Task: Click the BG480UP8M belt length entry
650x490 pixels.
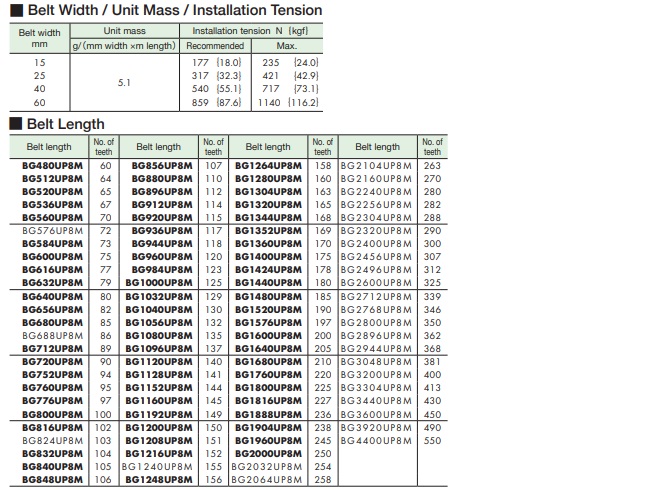Action: tap(52, 165)
